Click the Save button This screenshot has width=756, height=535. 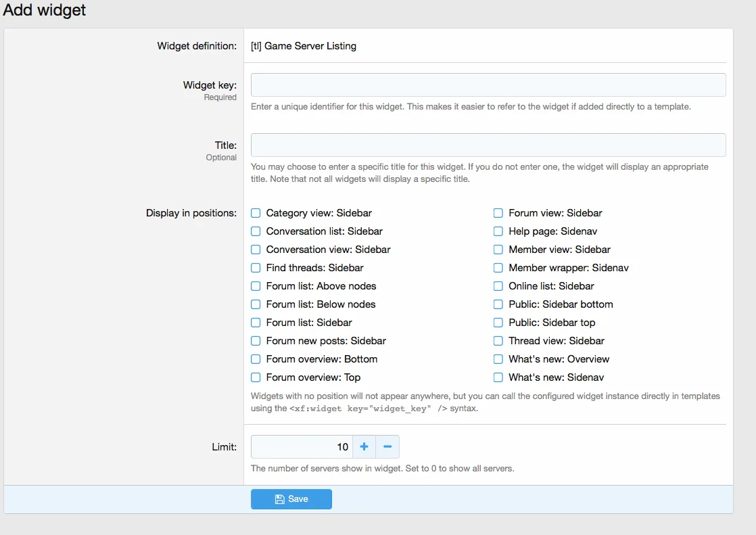pyautogui.click(x=291, y=499)
